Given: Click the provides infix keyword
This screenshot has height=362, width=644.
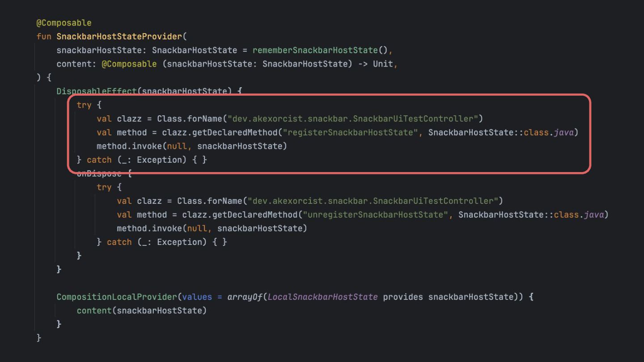Looking at the screenshot, I should (403, 297).
